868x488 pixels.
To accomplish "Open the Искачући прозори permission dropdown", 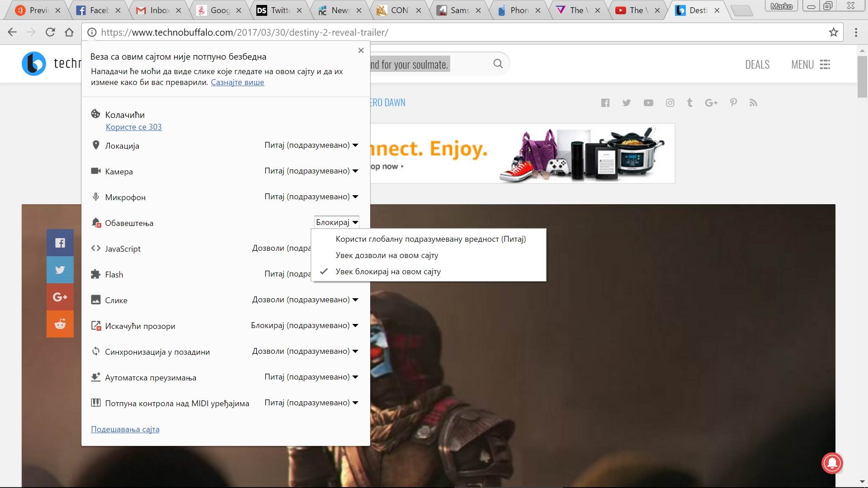I will [x=304, y=326].
